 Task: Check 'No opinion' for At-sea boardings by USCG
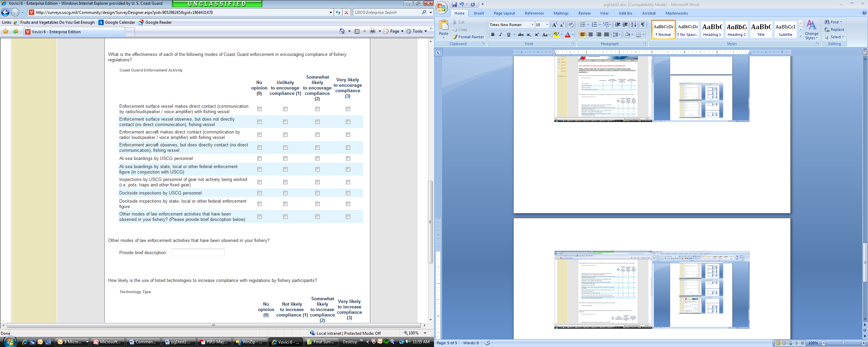pos(259,159)
